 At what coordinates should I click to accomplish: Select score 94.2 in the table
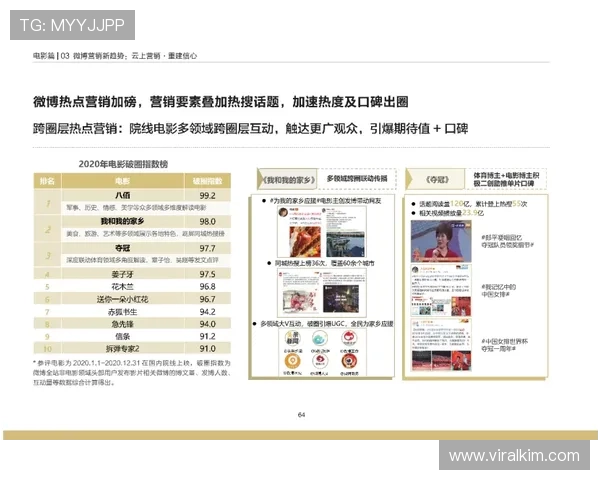[x=207, y=312]
